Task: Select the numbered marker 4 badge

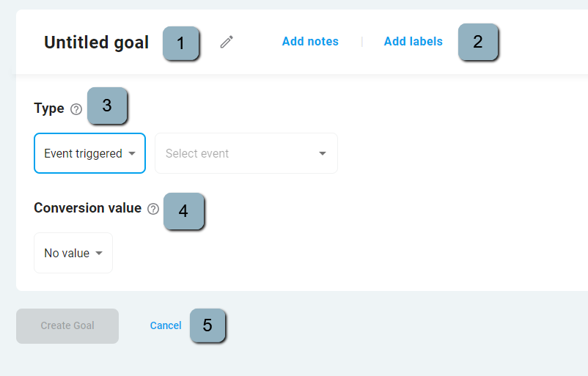Action: pyautogui.click(x=183, y=211)
